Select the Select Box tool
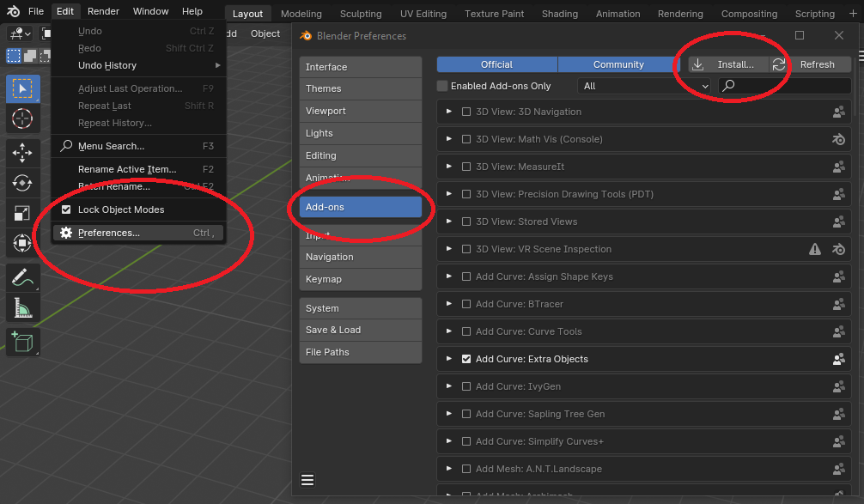Viewport: 864px width, 504px height. (x=23, y=88)
